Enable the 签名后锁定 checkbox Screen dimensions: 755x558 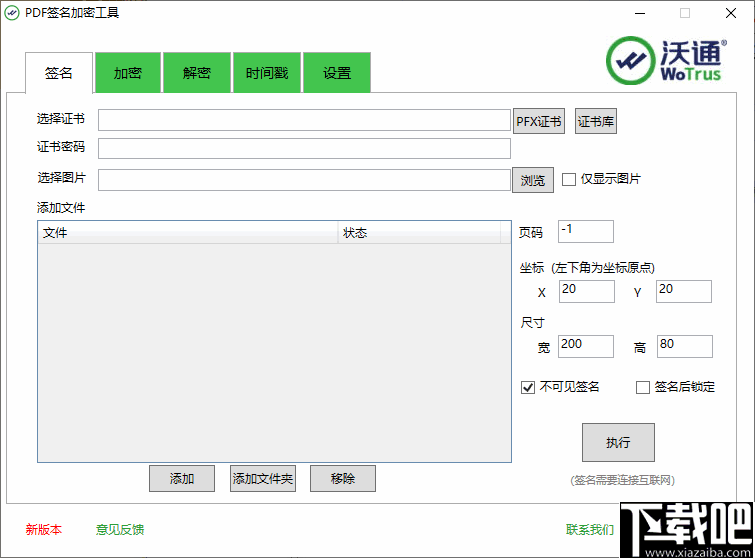643,387
